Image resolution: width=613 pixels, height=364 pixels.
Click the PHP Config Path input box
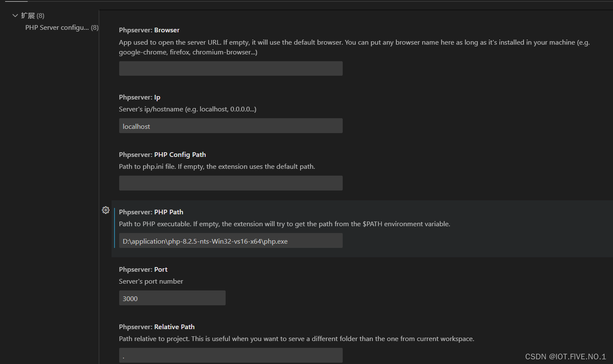coord(231,183)
